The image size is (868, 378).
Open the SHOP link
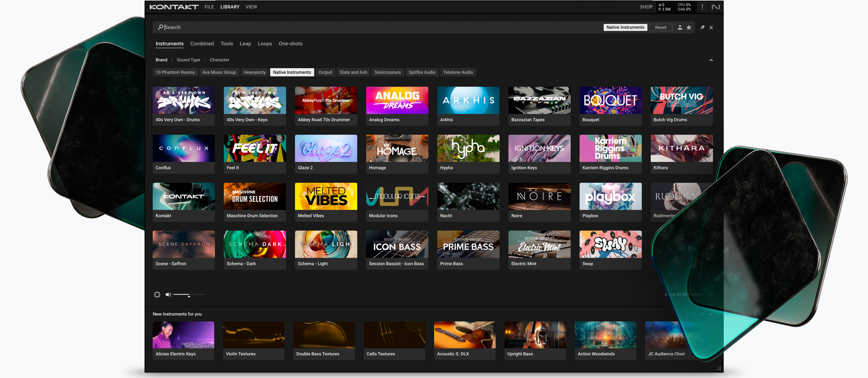pyautogui.click(x=646, y=7)
